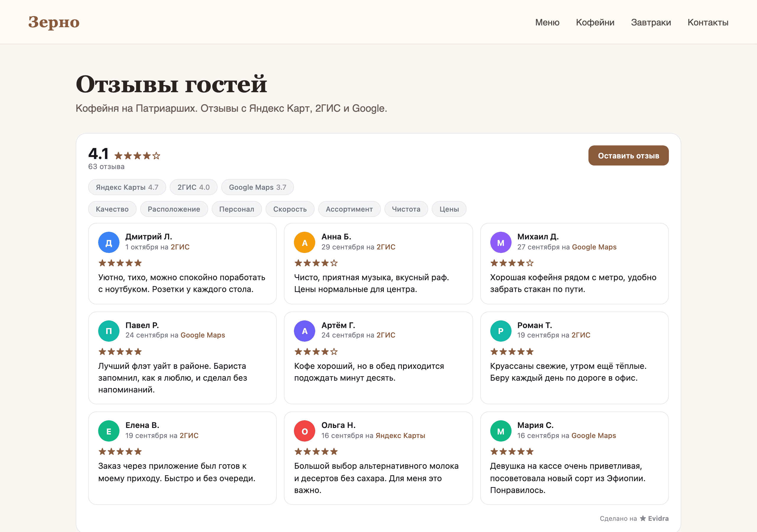Select the Расположение topic chip
Image resolution: width=757 pixels, height=532 pixels.
point(174,209)
